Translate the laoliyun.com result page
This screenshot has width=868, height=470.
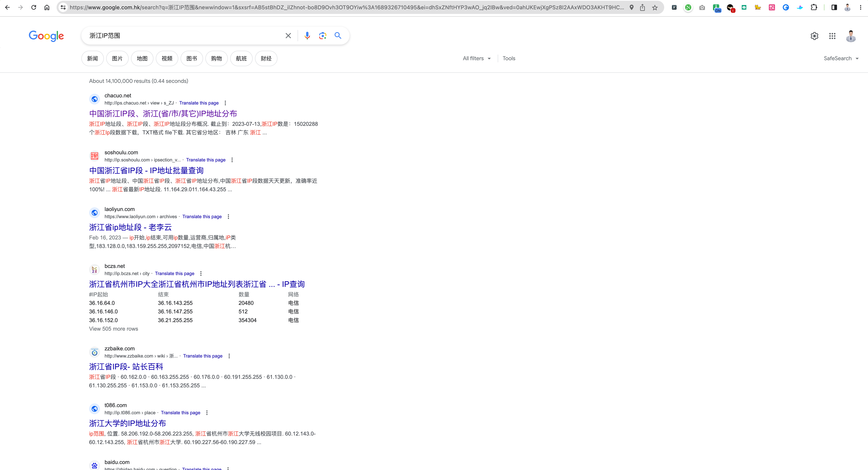pos(202,217)
